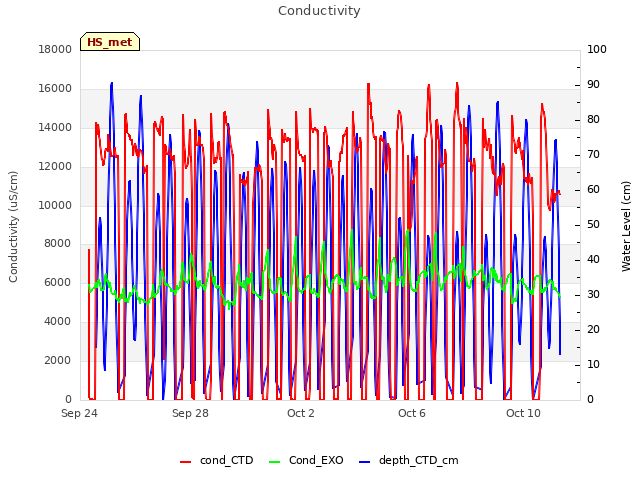The width and height of the screenshot is (640, 480).
Task: Click the 90 right axis tick label
Action: 593,84
